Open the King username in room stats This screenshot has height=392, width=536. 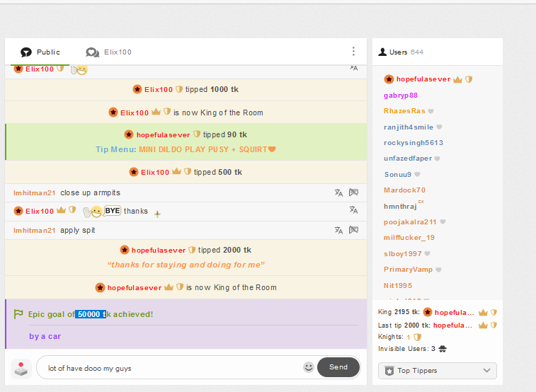click(x=454, y=312)
